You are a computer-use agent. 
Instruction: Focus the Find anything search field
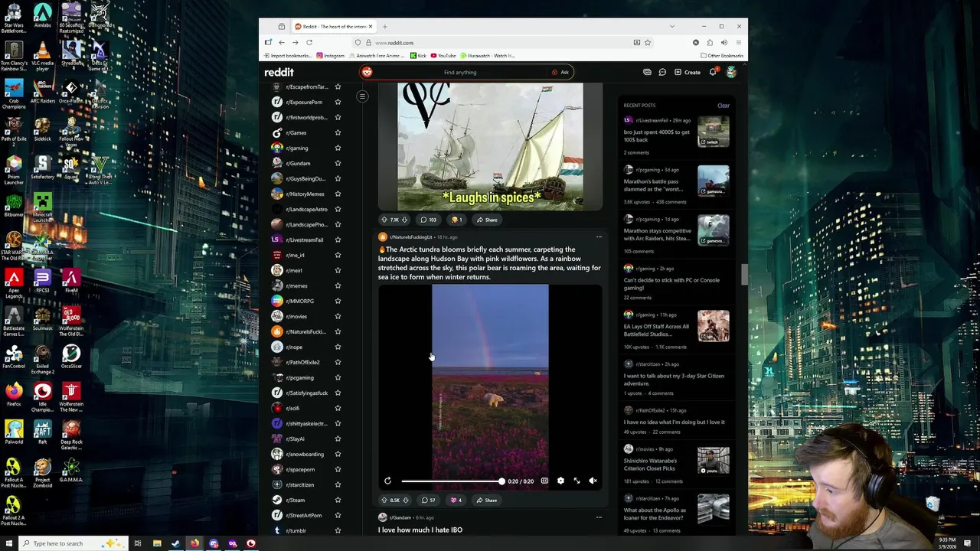point(460,72)
